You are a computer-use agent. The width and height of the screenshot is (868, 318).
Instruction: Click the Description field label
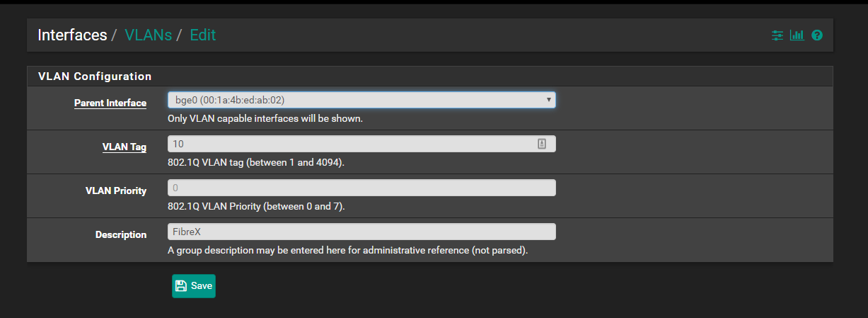(x=121, y=234)
